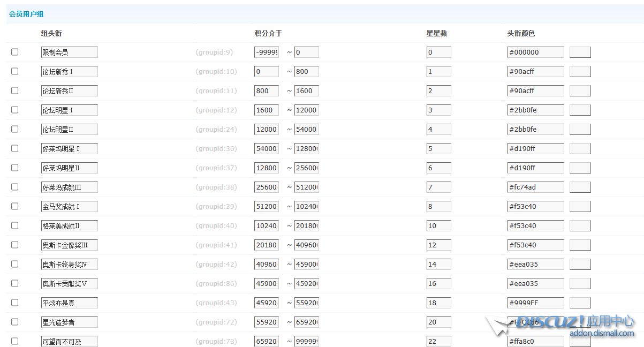Check the checkbox for 限制会员 row
This screenshot has height=347, width=644.
coord(14,52)
